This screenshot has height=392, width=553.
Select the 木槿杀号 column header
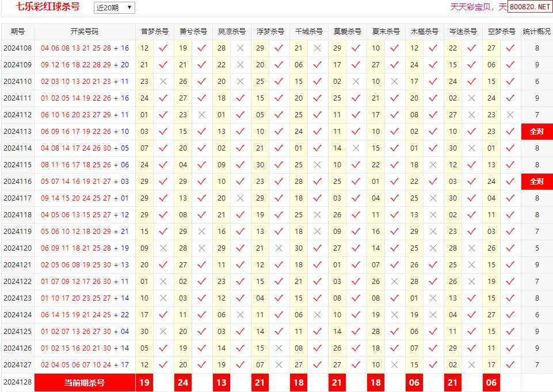(425, 32)
